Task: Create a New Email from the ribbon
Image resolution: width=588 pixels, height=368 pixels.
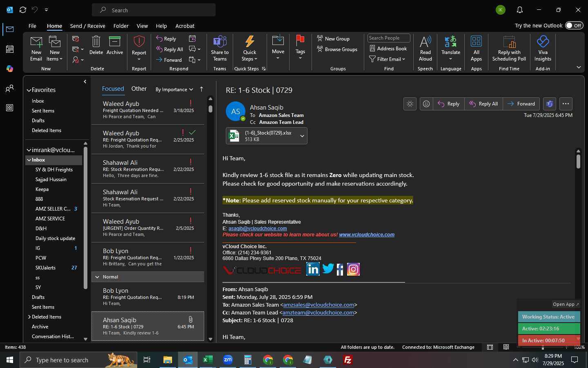Action: point(36,48)
